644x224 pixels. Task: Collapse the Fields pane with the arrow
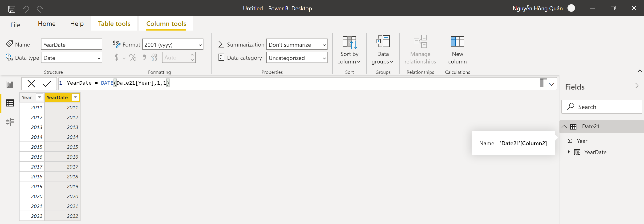636,86
